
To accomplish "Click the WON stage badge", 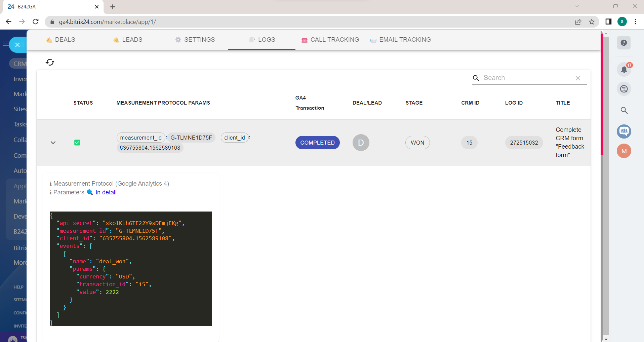I will (417, 143).
